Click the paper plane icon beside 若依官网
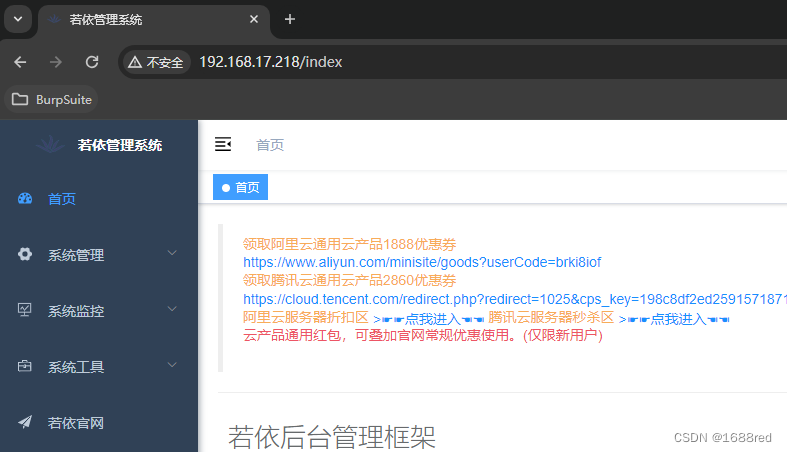The width and height of the screenshot is (787, 452). (x=25, y=422)
